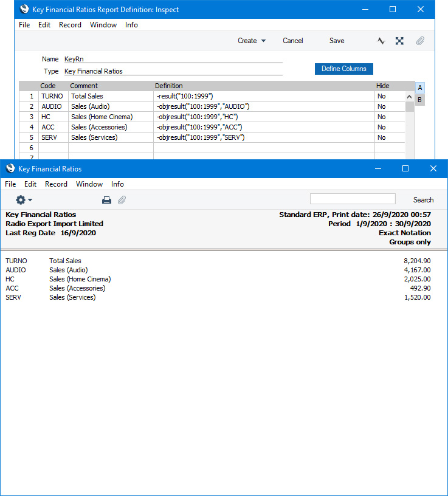Click the Type field Key Financial Ratios
This screenshot has width=448, height=496.
point(173,71)
